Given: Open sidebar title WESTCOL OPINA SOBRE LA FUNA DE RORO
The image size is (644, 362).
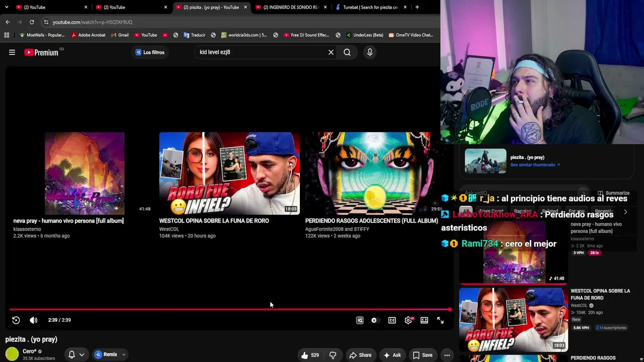Looking at the screenshot, I should coord(600,294).
